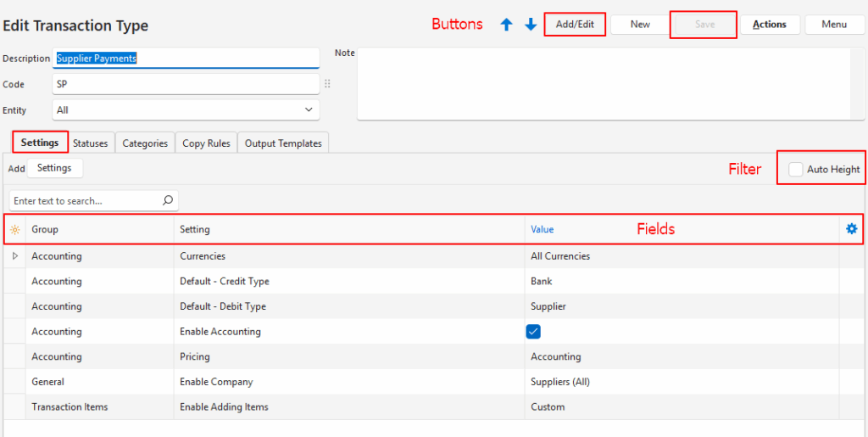Screen dimensions: 868x437
Task: Click the sun icon in grid header
Action: click(14, 230)
